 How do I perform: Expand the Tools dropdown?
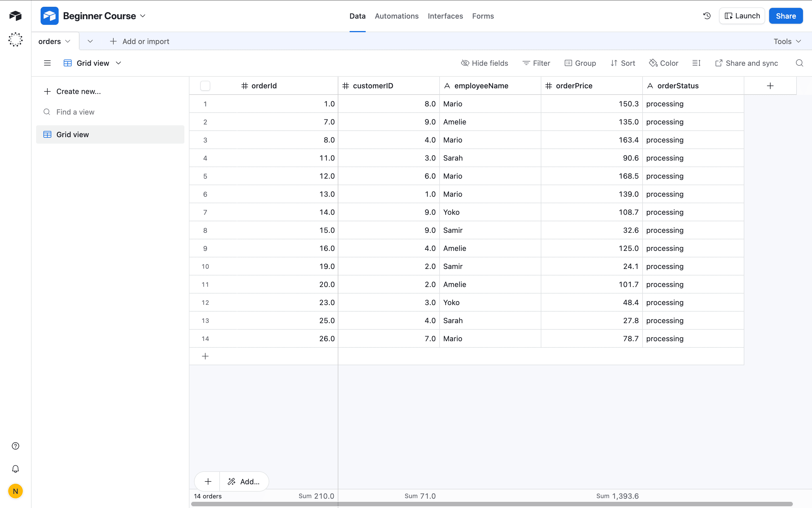[787, 41]
